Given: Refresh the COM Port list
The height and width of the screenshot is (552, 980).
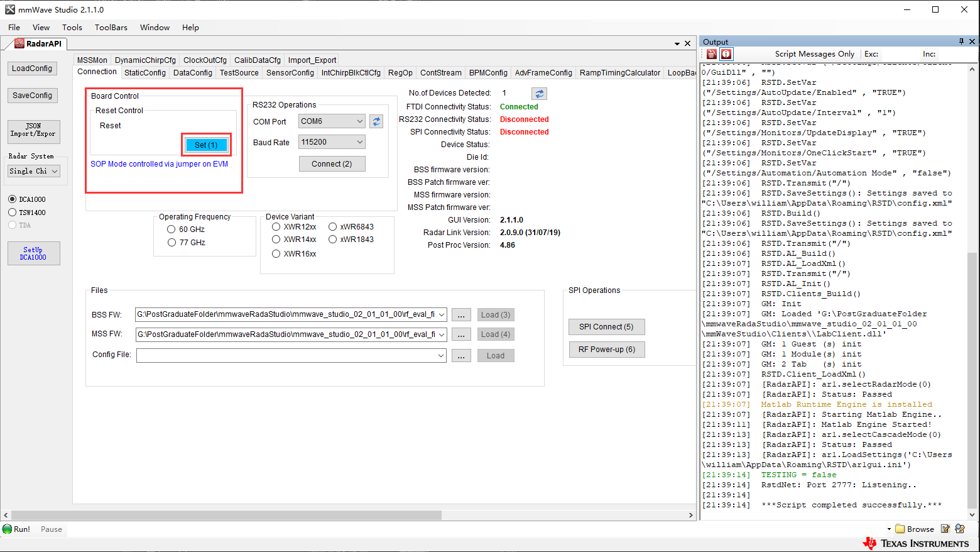Looking at the screenshot, I should pyautogui.click(x=376, y=121).
